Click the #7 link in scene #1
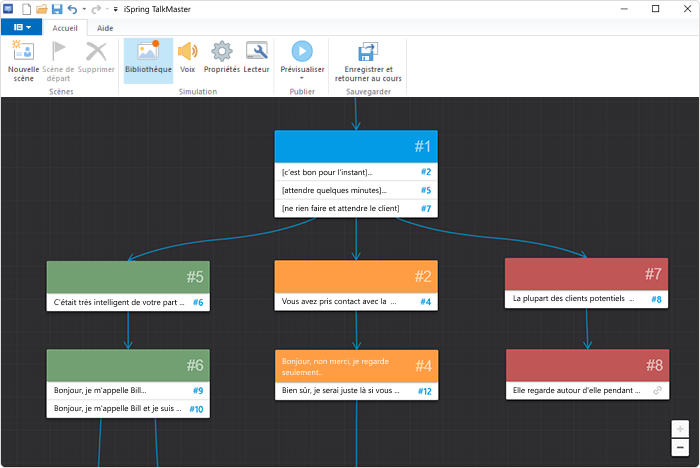This screenshot has height=468, width=700. 426,209
